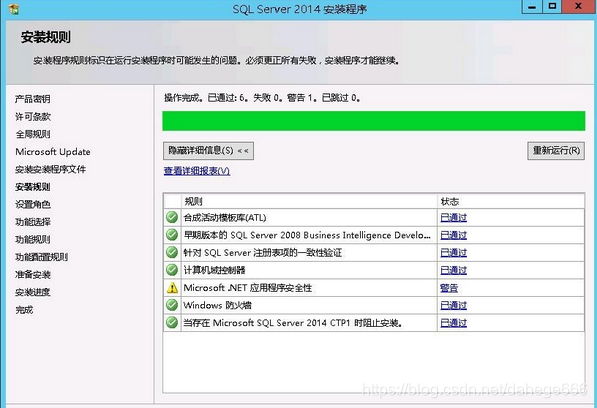Viewport: 597px width, 408px height.
Task: Select 设置角色 step in sidebar
Action: tap(33, 204)
